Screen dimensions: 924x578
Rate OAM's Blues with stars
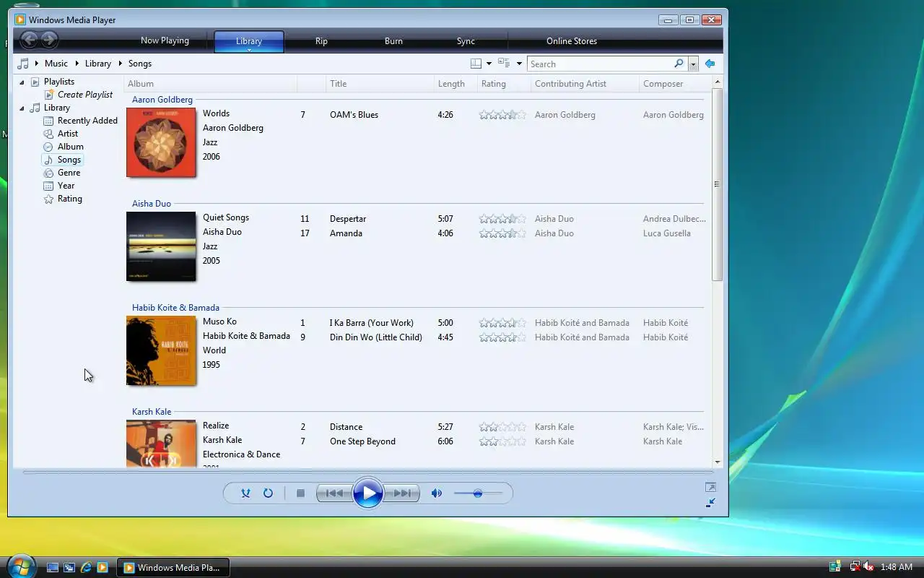tap(502, 115)
